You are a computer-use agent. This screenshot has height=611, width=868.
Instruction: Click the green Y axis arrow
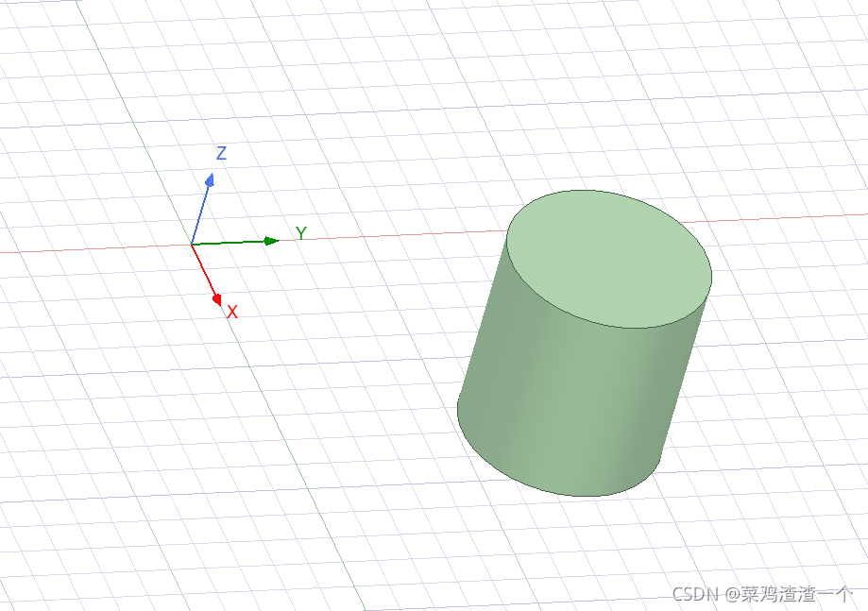pyautogui.click(x=235, y=242)
